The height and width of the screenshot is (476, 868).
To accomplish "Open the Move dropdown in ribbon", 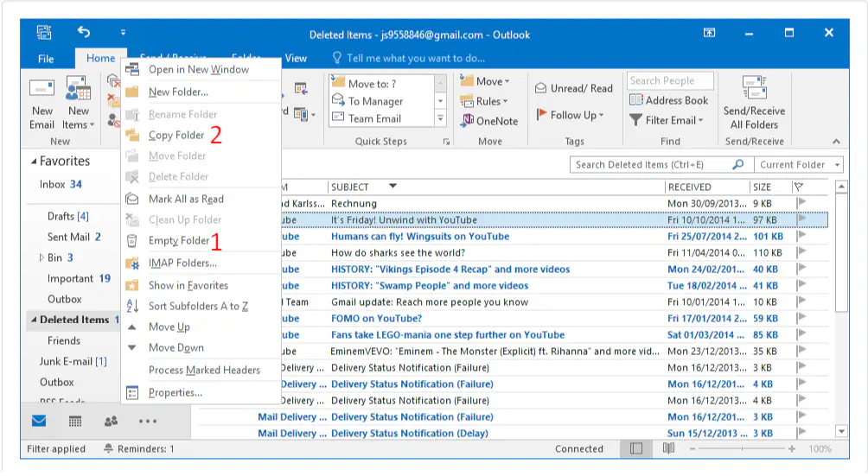I will [x=485, y=81].
